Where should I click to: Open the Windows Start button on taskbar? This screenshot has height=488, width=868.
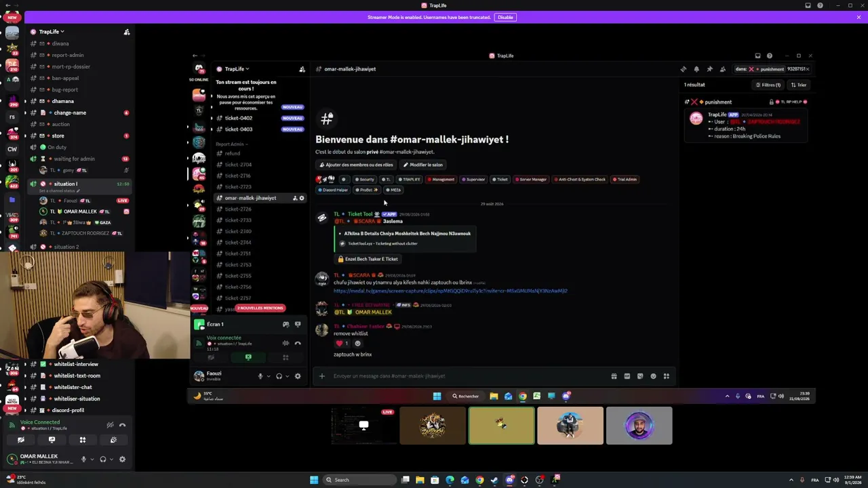coord(314,480)
